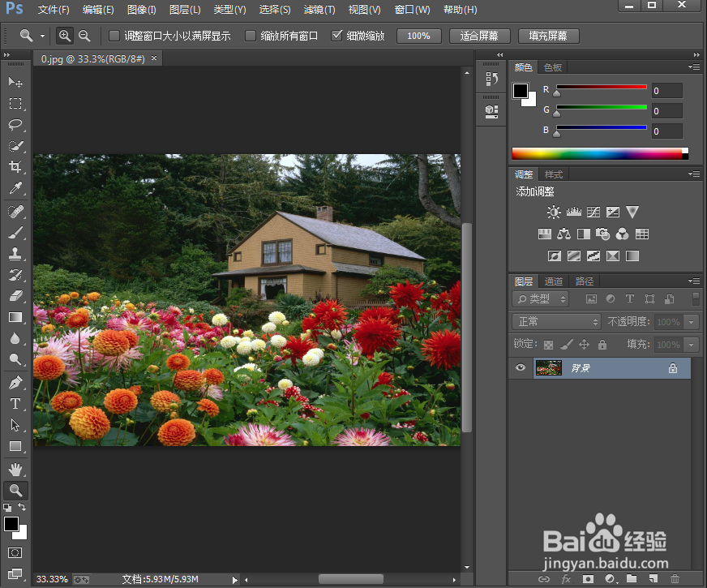Open the 文件(F) menu
The image size is (707, 588).
[x=54, y=10]
